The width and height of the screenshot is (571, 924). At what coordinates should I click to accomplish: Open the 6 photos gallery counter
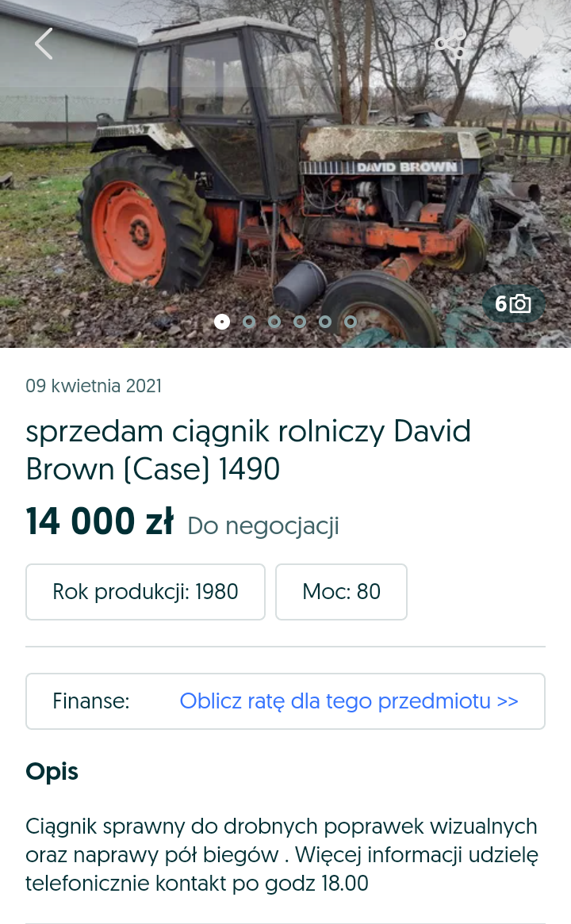coord(513,304)
